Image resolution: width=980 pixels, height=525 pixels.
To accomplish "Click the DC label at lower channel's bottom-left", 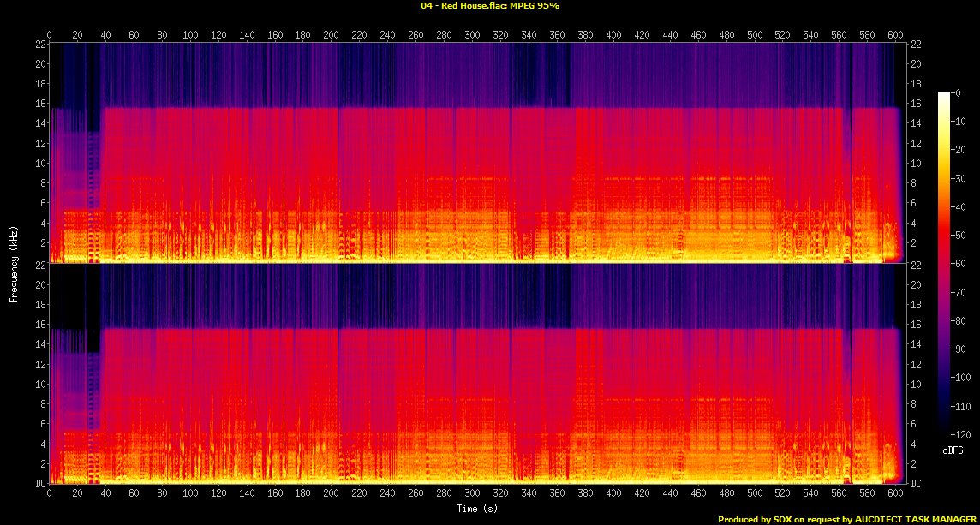I will pos(39,483).
